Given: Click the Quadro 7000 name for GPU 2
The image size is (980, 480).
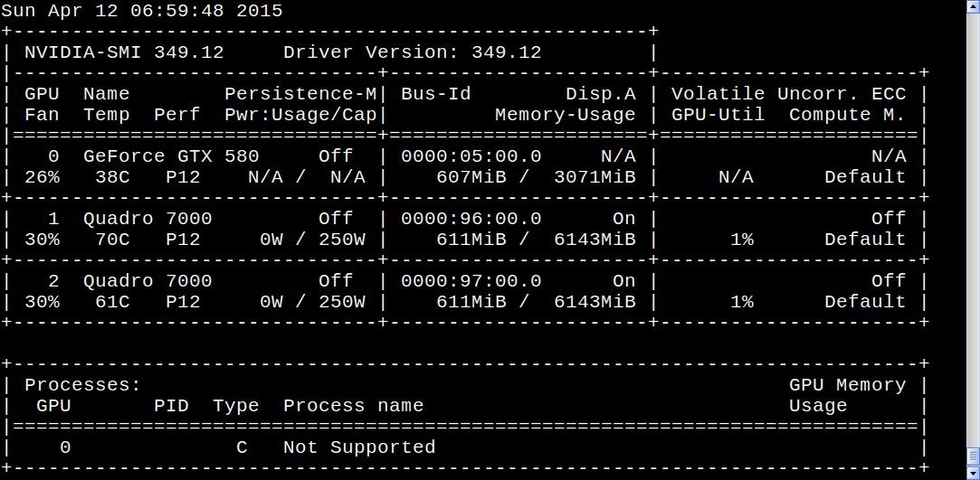Looking at the screenshot, I should tap(147, 281).
